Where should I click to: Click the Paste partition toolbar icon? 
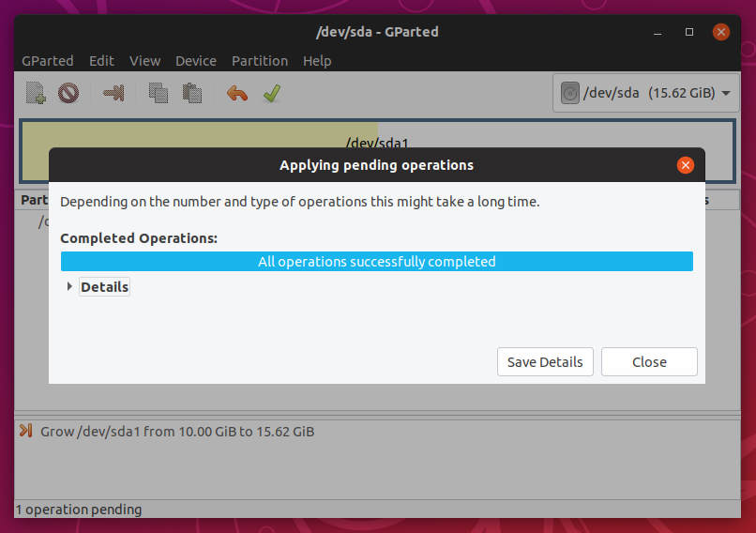192,93
